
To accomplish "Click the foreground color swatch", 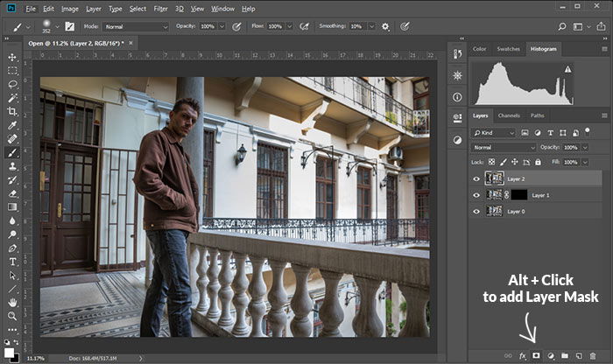I will point(9,353).
